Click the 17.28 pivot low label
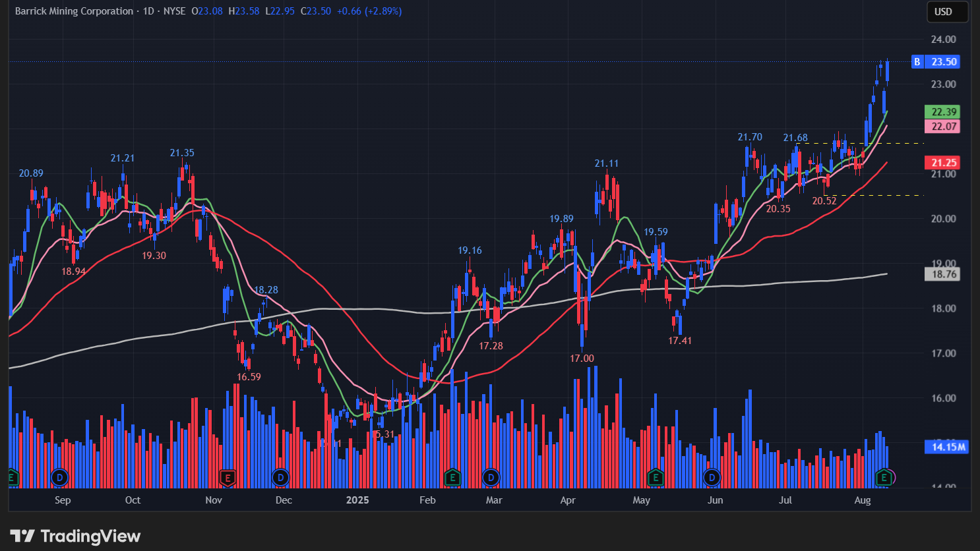Viewport: 980px width, 551px height. coord(491,346)
